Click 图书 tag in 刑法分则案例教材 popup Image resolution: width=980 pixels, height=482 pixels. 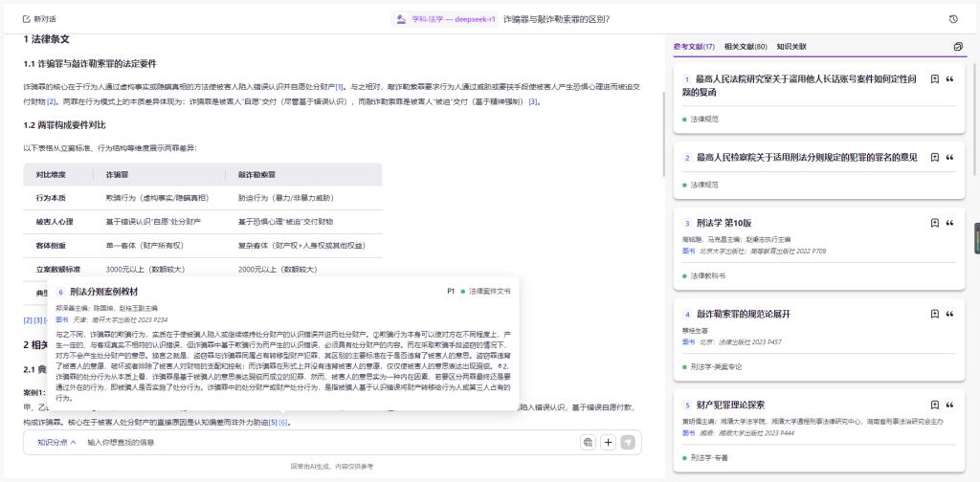point(62,319)
